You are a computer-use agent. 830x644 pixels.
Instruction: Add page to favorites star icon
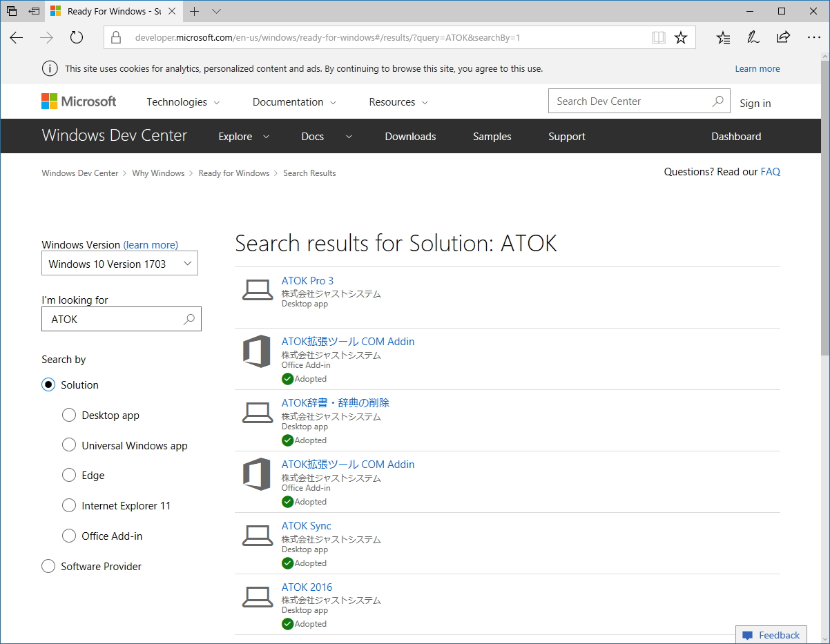[681, 38]
